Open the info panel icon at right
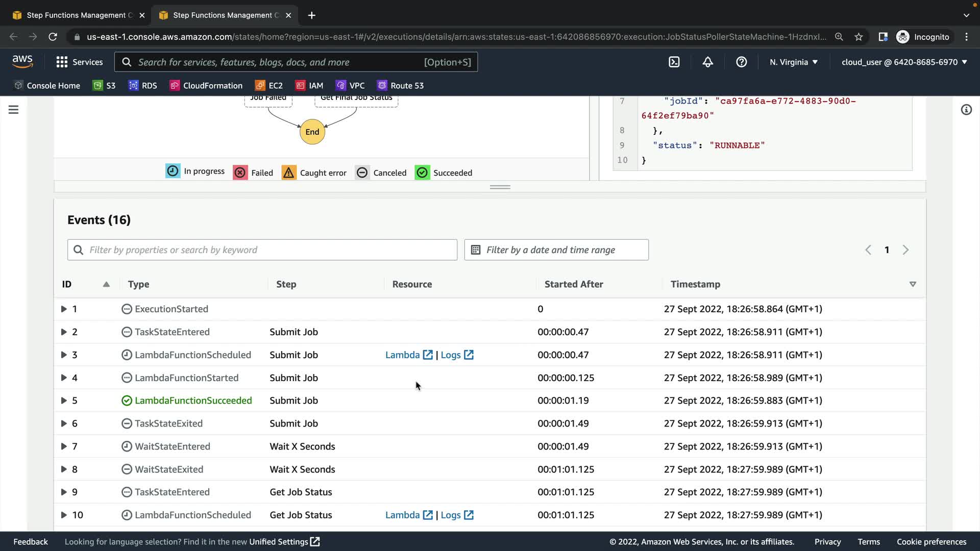The image size is (980, 551). pyautogui.click(x=966, y=110)
